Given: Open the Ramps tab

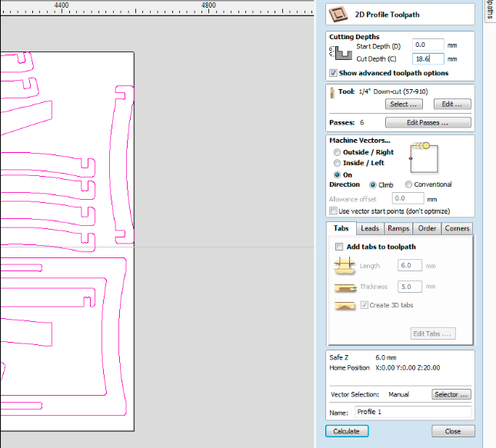Looking at the screenshot, I should tap(398, 228).
